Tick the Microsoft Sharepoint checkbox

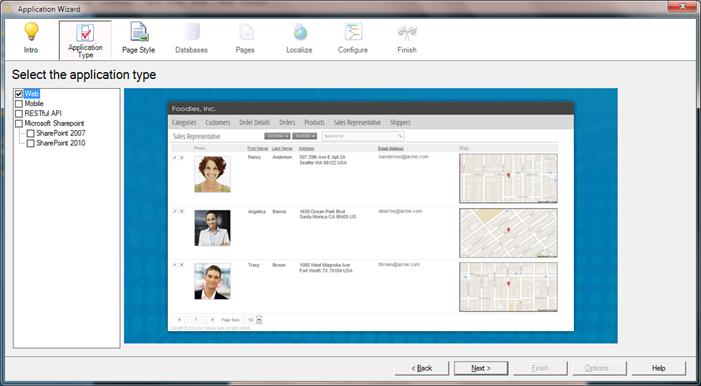click(19, 123)
